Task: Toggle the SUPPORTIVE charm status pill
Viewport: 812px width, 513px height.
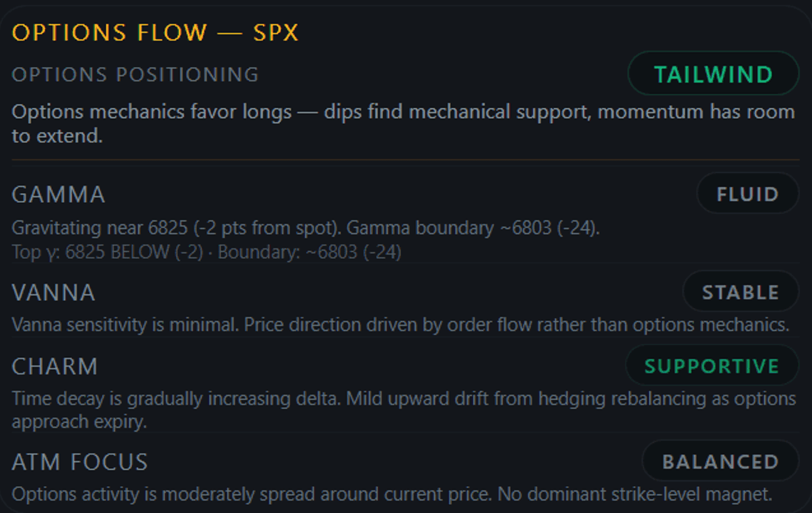Action: [x=712, y=366]
